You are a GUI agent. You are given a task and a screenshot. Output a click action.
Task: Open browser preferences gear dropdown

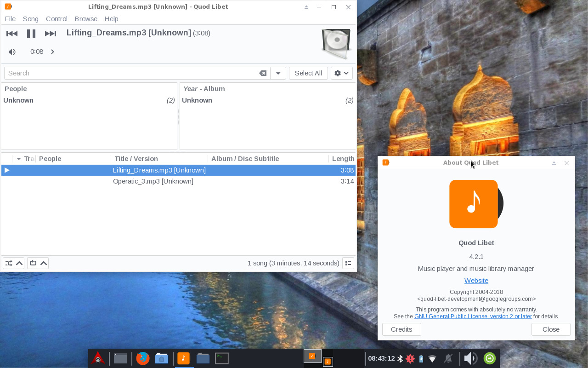(342, 73)
